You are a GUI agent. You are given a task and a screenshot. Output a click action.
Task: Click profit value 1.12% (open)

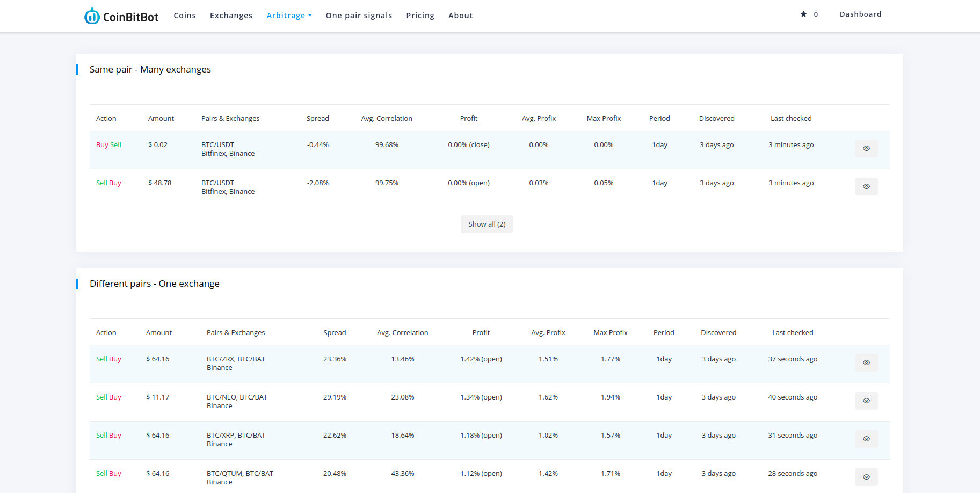(x=481, y=474)
